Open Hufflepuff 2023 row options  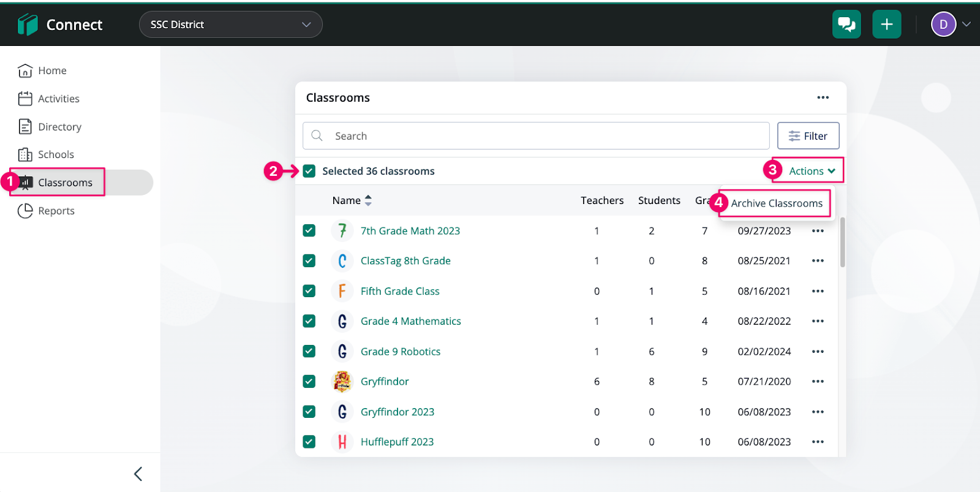[818, 442]
